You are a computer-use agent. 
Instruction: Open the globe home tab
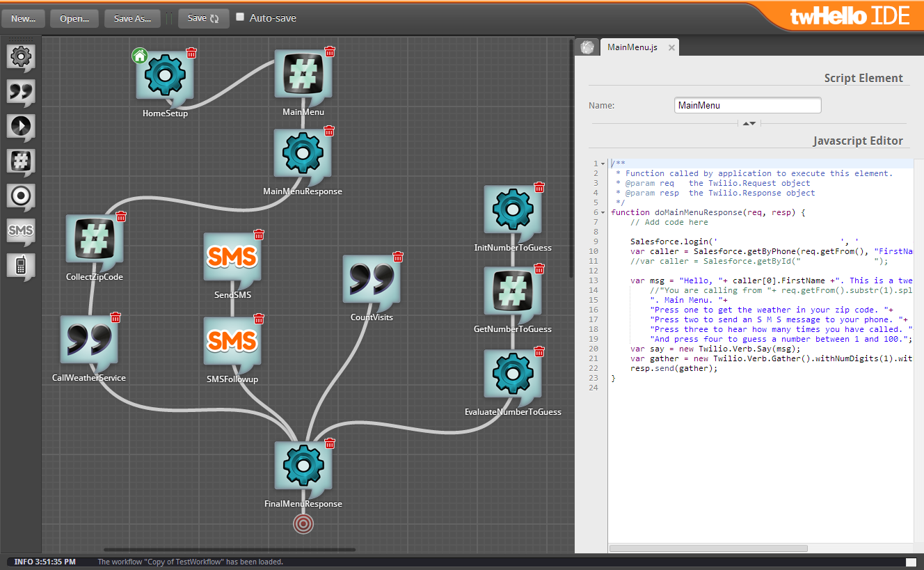click(x=587, y=47)
